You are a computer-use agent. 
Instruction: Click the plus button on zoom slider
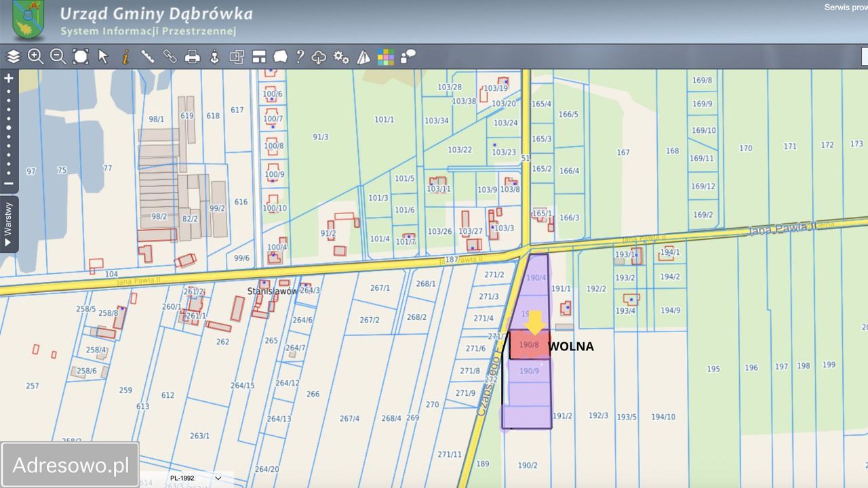click(9, 78)
